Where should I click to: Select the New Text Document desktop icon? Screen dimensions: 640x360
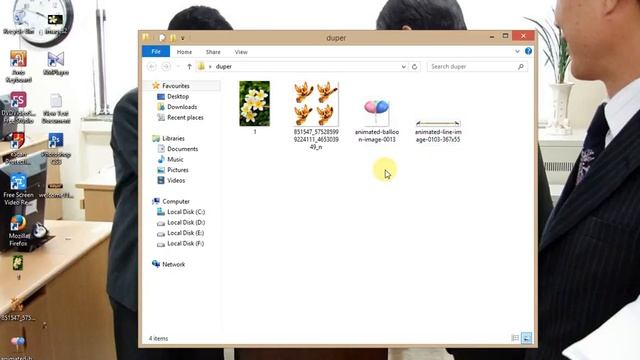coord(56,108)
